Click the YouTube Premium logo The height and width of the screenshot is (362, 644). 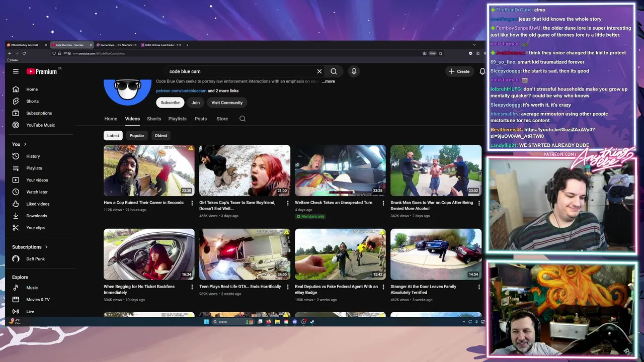(43, 71)
